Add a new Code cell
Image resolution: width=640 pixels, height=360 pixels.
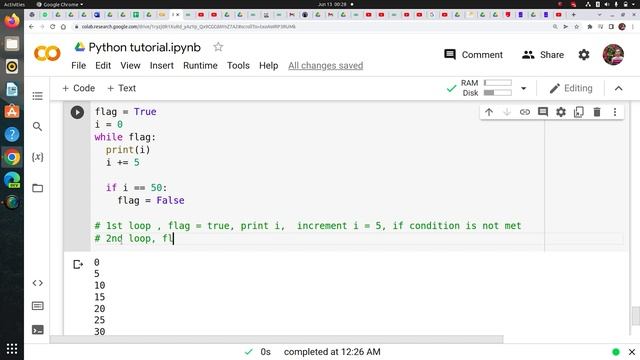(x=78, y=88)
